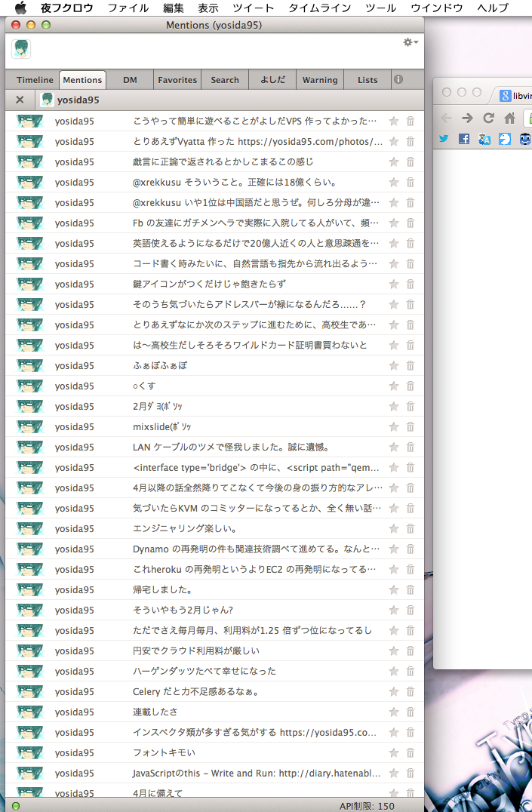Click the Vyatta photos link tweet
The height and width of the screenshot is (812, 532).
pyautogui.click(x=257, y=141)
